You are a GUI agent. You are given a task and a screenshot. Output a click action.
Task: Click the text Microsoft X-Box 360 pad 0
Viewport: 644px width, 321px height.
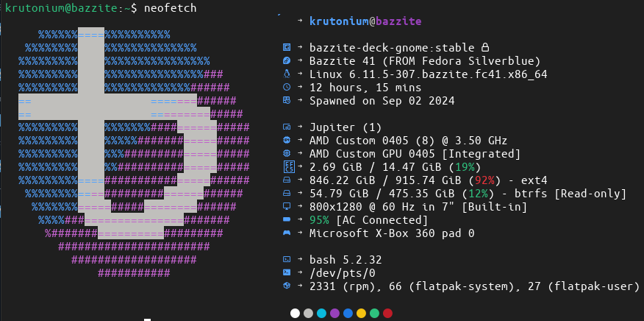point(392,233)
